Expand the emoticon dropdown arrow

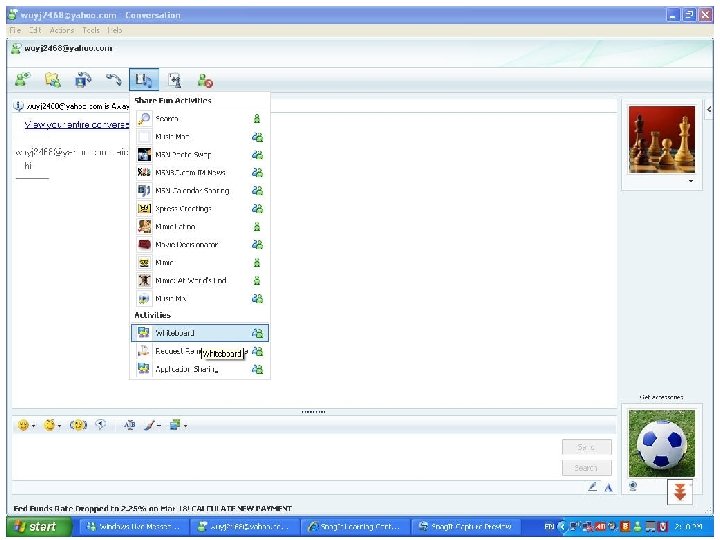point(34,427)
